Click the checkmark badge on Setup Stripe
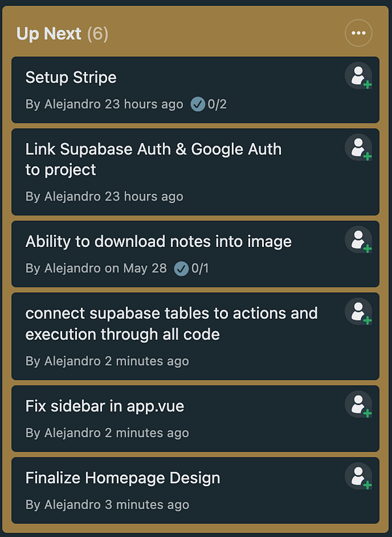 coord(197,103)
